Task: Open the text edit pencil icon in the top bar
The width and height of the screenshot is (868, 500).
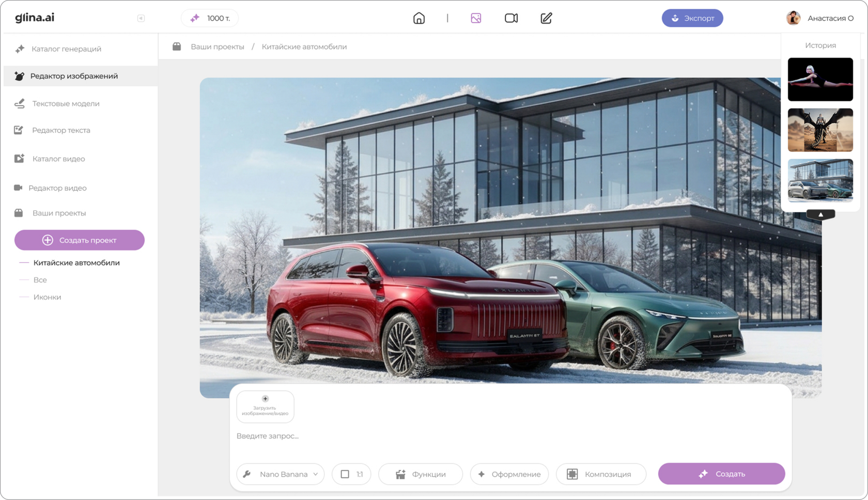Action: coord(546,19)
